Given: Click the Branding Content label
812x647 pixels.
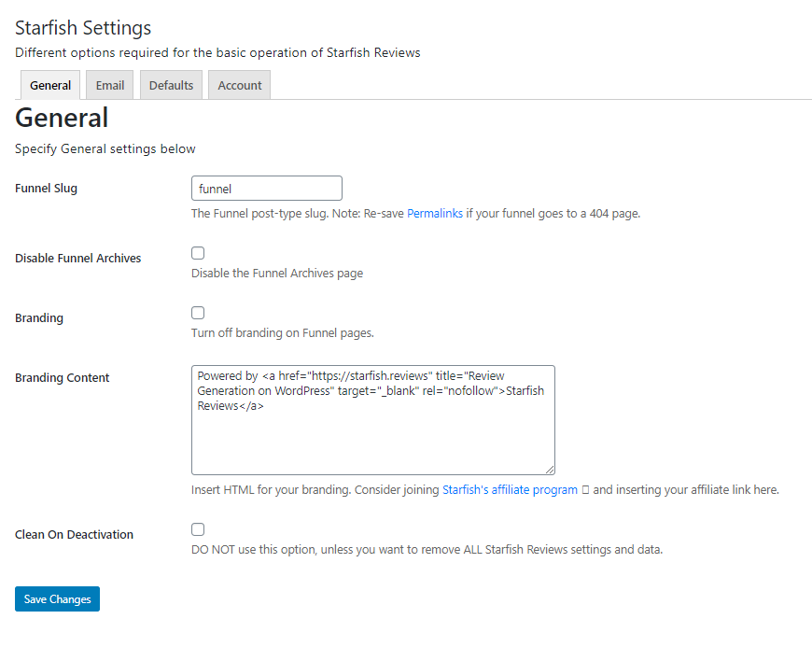Looking at the screenshot, I should pyautogui.click(x=63, y=377).
